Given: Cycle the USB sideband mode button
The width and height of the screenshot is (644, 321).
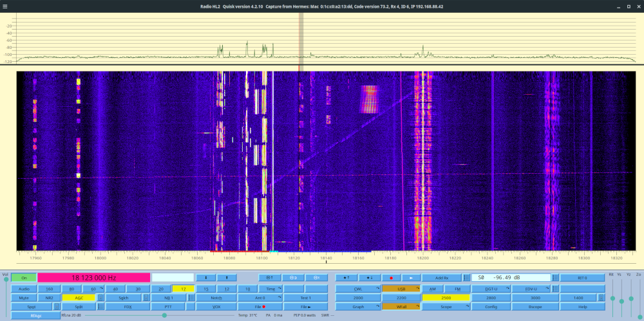Looking at the screenshot, I should (x=400, y=289).
